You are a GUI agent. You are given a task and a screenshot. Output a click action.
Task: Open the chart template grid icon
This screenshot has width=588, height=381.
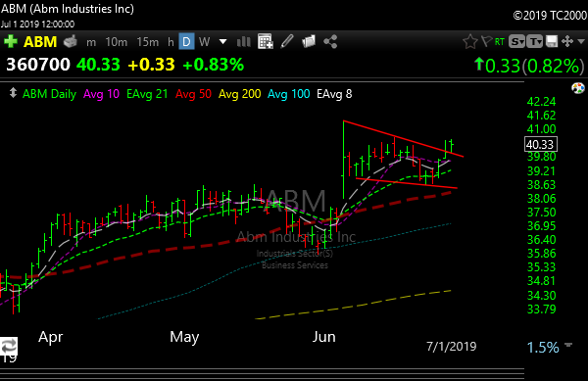(x=266, y=41)
